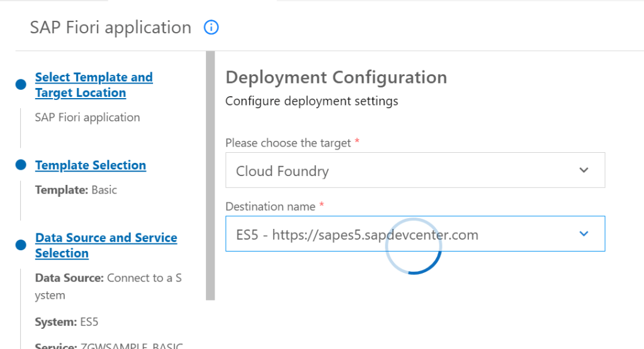Open the Data Source and Service Selection step
The height and width of the screenshot is (349, 644).
[106, 245]
